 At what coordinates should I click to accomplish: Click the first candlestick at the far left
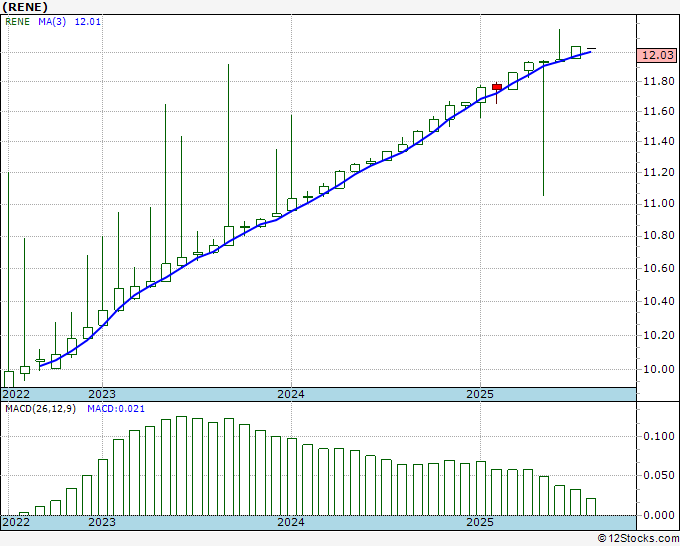click(x=9, y=378)
